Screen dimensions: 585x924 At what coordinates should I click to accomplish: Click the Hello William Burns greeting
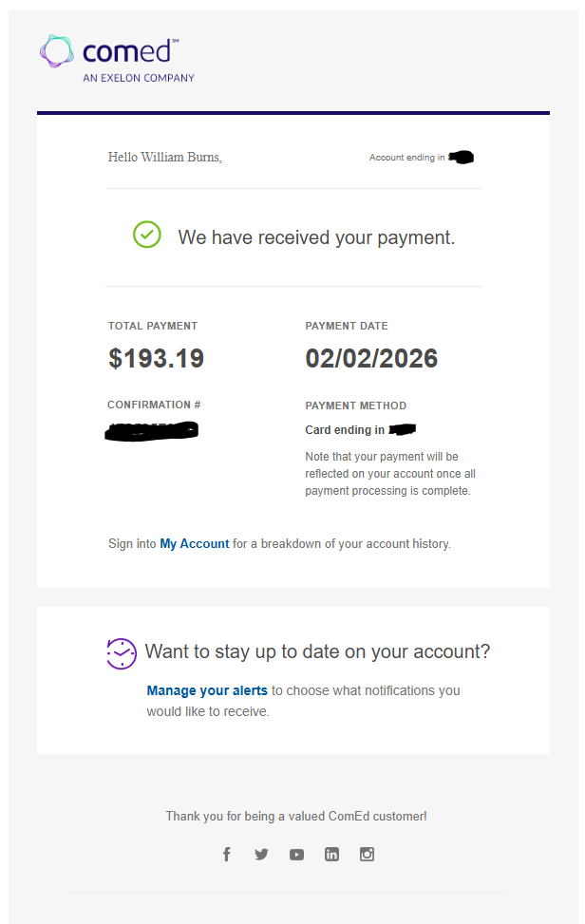[165, 157]
